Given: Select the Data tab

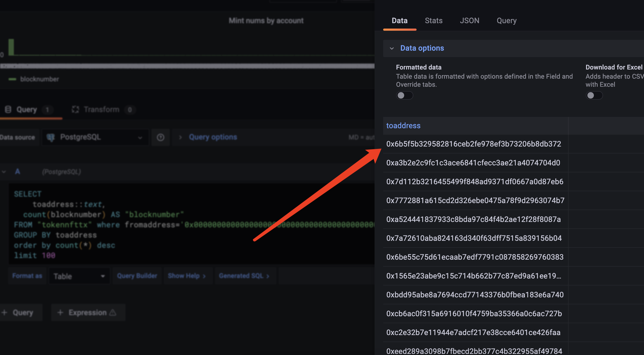Looking at the screenshot, I should (400, 21).
